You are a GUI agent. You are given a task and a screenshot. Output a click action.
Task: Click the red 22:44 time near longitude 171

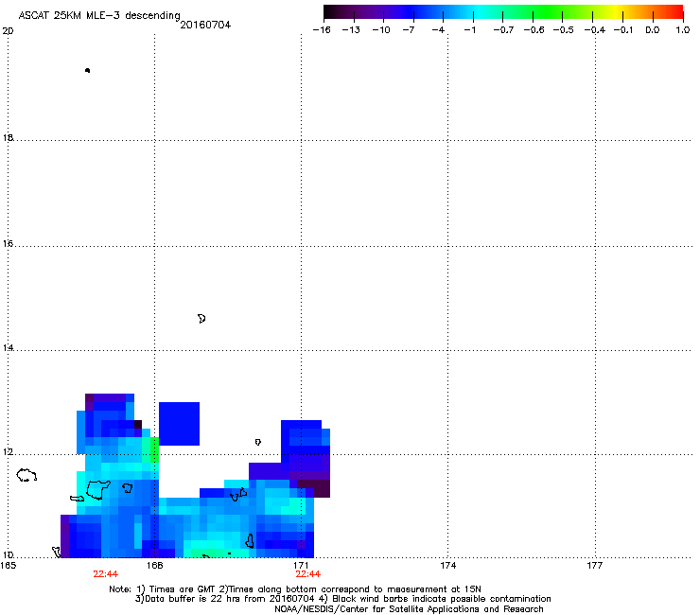click(308, 574)
